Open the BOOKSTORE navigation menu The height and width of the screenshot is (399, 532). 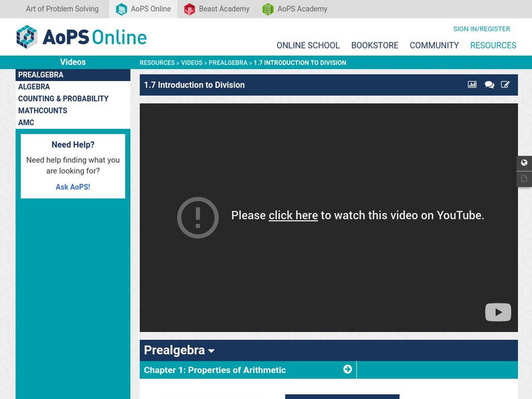point(374,45)
